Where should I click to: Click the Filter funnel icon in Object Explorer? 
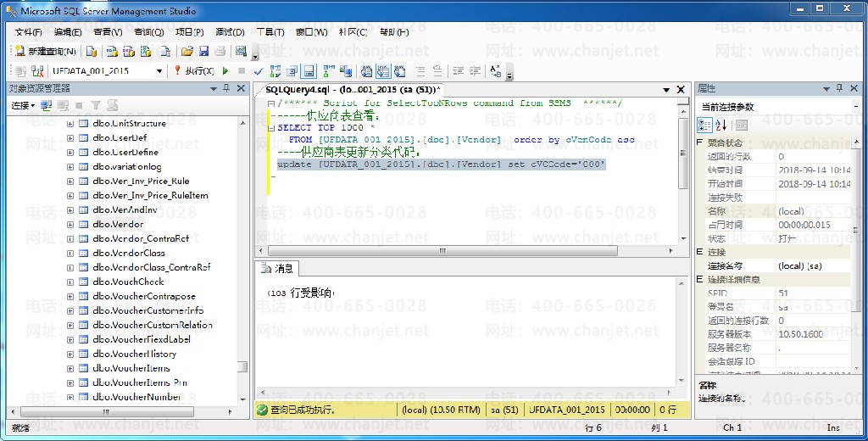point(96,105)
